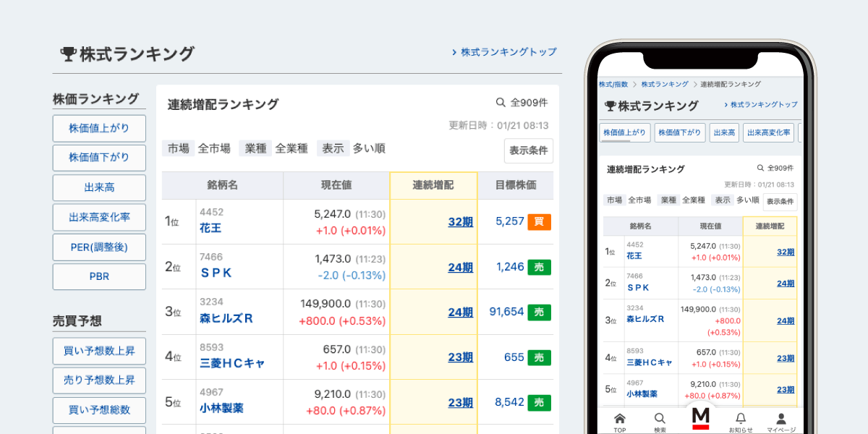Viewport: 868px width, 434px height.
Task: Tap the 花王 stock link on the phone
Action: tap(634, 256)
